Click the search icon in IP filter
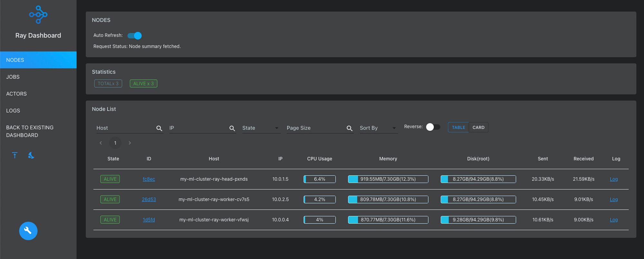The height and width of the screenshot is (259, 644). coord(232,128)
